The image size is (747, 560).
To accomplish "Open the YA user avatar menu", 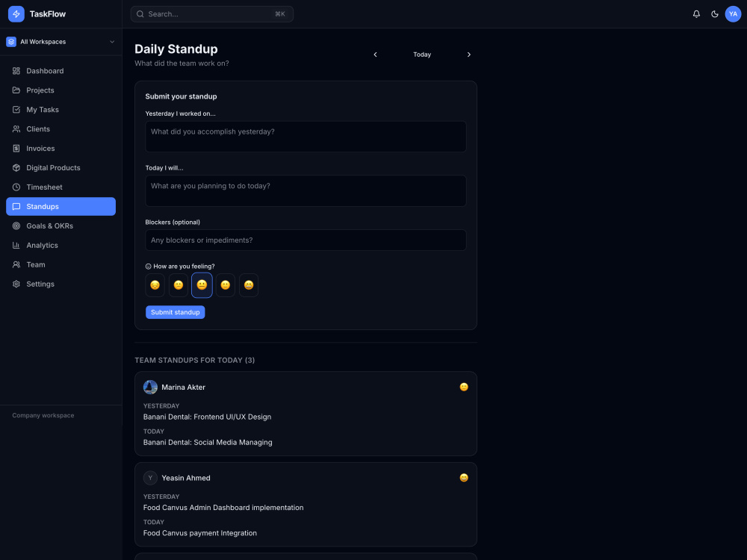I will [733, 13].
